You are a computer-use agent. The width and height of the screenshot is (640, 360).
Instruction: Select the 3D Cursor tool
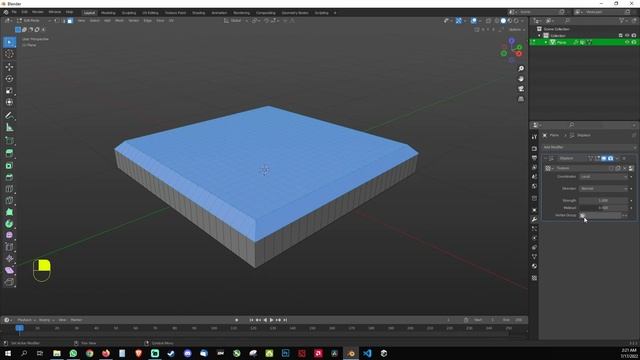pos(9,54)
